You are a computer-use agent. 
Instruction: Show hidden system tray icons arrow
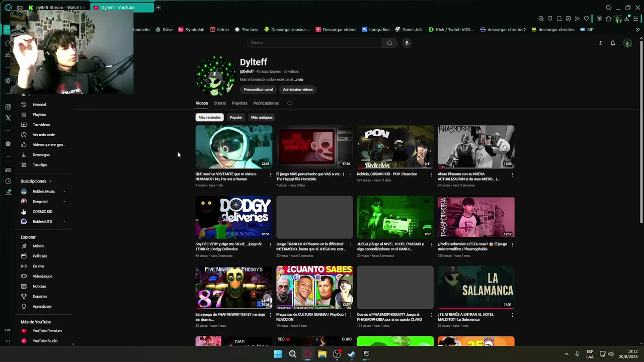click(566, 354)
